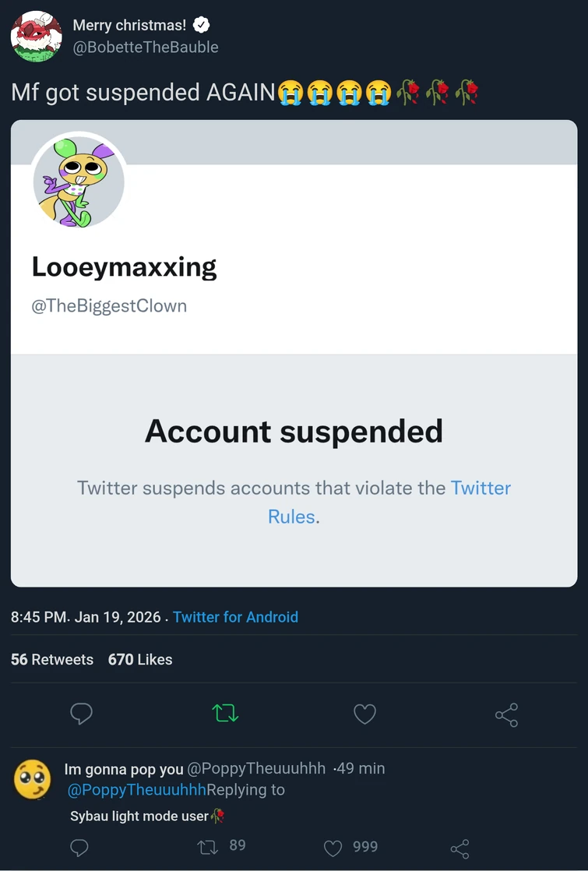Toggle the green retweet icon on main tweet
This screenshot has height=871, width=588.
225,713
